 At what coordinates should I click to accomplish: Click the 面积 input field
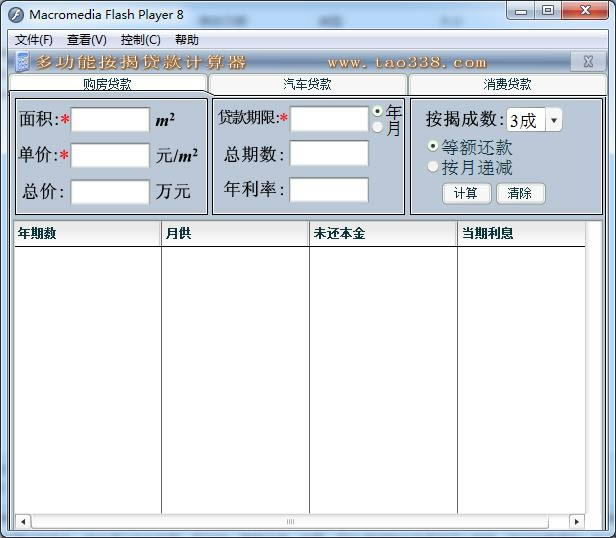point(110,119)
